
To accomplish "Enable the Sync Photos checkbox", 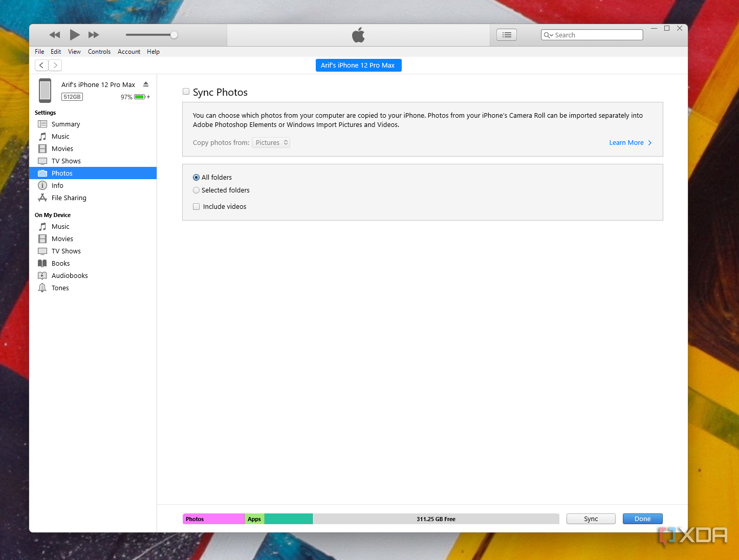I will tap(186, 92).
